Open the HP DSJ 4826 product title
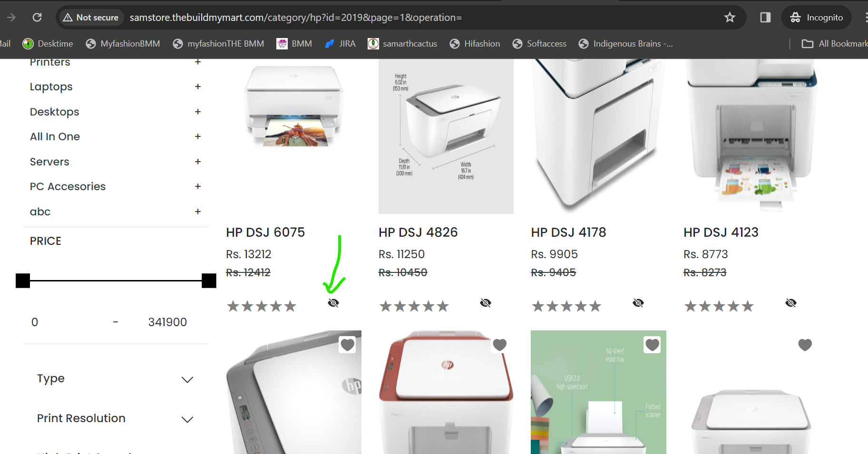Screen dimensions: 868x454 click(x=418, y=232)
